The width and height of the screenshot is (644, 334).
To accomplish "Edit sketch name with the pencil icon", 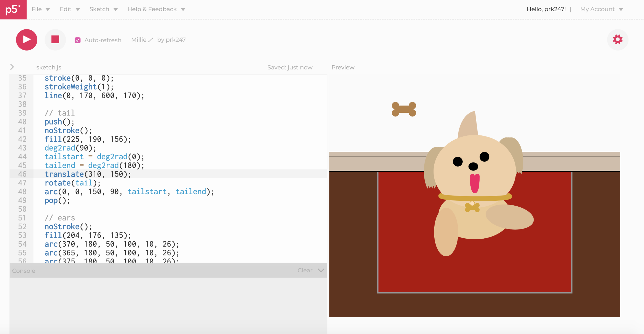I will point(151,40).
